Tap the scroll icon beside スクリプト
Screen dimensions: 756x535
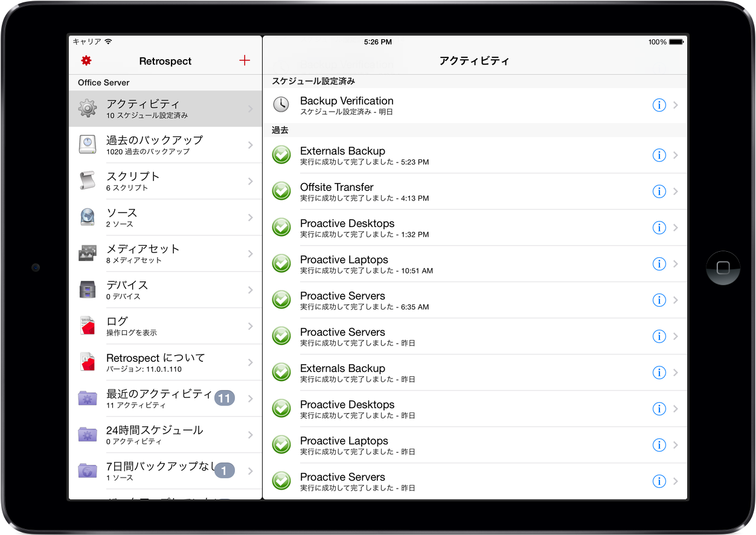(88, 181)
